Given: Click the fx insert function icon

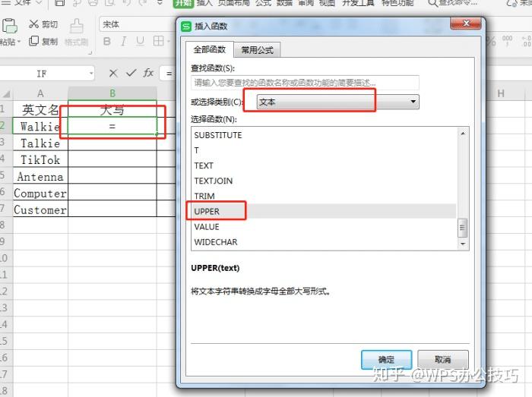Looking at the screenshot, I should [x=148, y=73].
